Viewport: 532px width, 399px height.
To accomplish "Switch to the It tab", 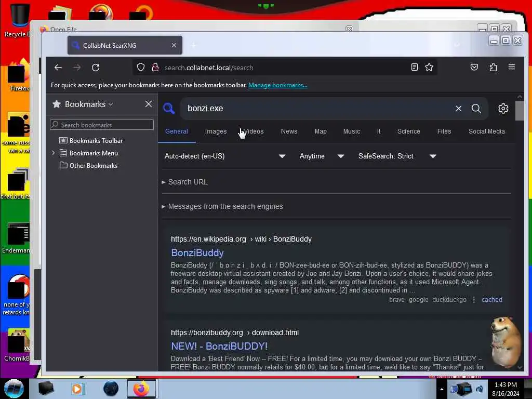I will click(x=379, y=131).
